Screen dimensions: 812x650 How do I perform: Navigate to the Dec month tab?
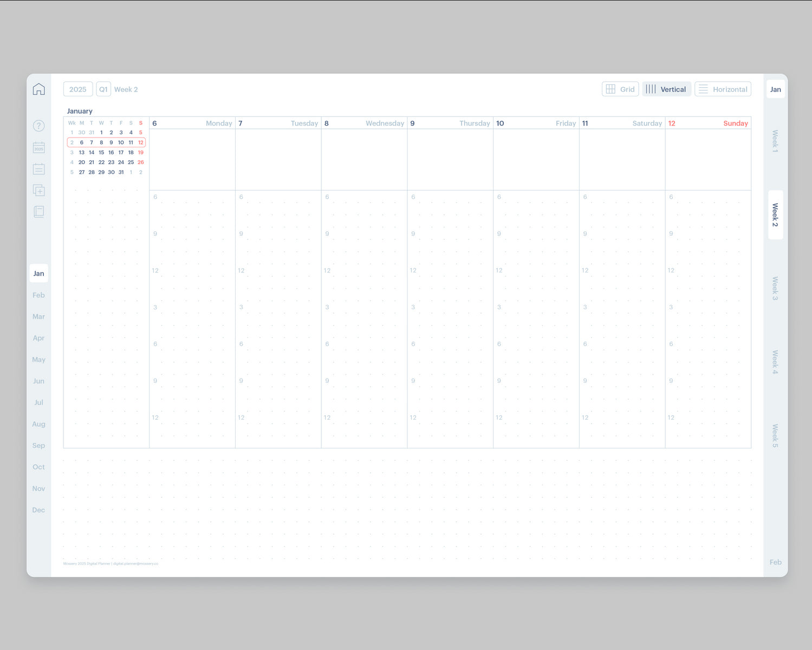[38, 510]
